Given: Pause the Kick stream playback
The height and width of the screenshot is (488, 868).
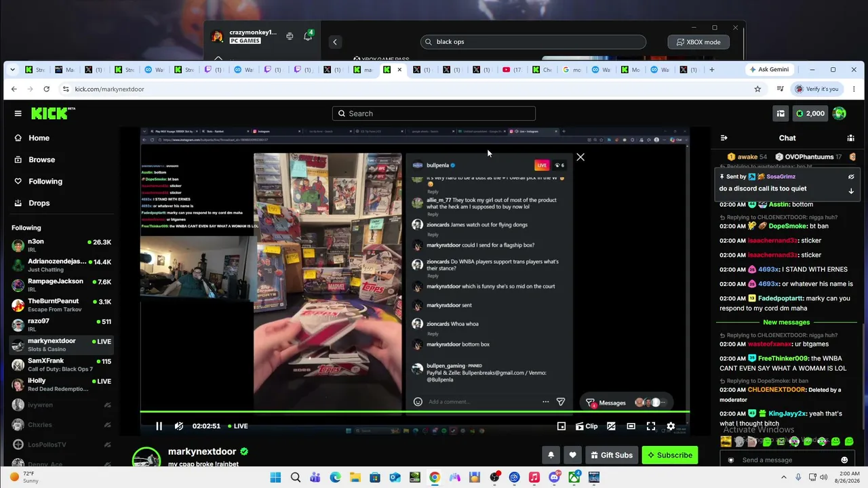Looking at the screenshot, I should [x=159, y=426].
